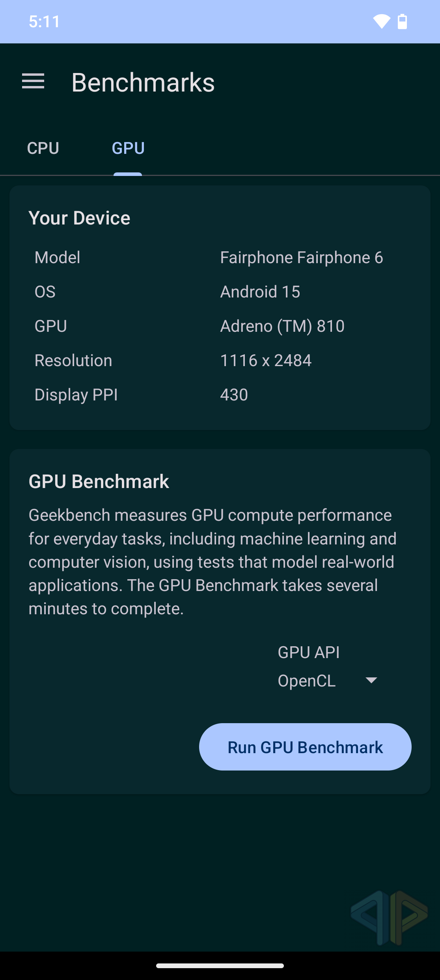The width and height of the screenshot is (440, 980).
Task: Tap the home gesture bar at bottom
Action: coord(220,966)
